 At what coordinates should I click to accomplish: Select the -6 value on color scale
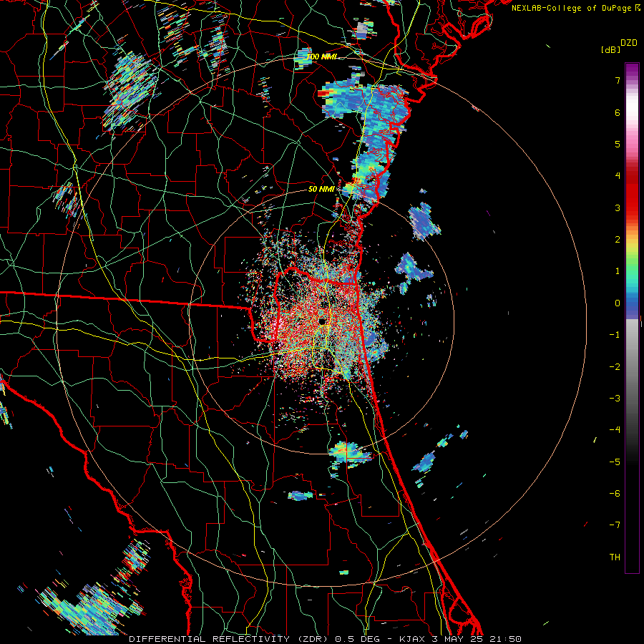pos(615,494)
